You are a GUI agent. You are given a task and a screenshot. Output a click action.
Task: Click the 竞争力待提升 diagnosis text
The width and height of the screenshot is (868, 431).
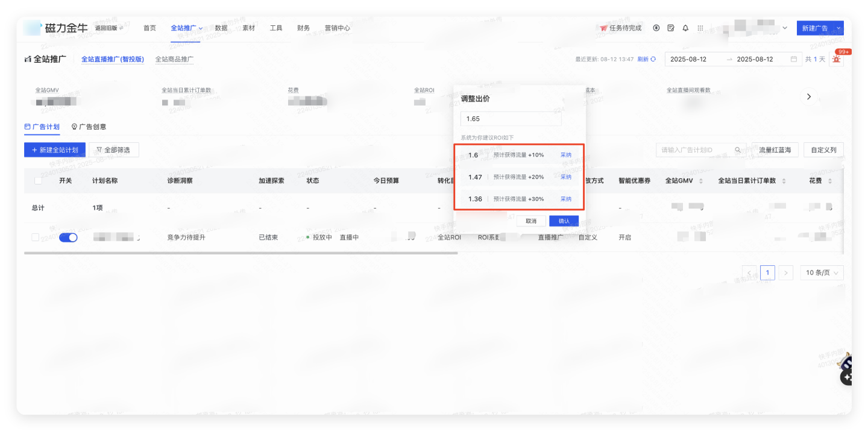pos(187,238)
